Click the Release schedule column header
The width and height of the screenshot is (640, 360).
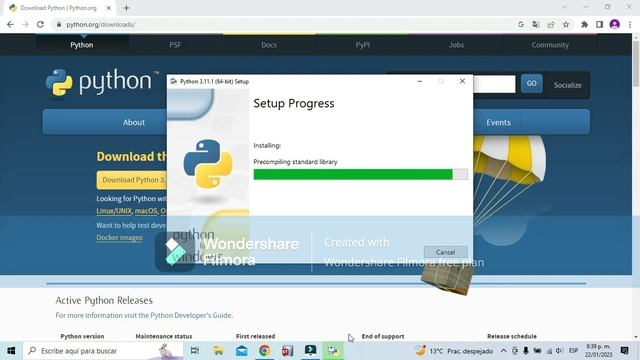click(x=512, y=336)
